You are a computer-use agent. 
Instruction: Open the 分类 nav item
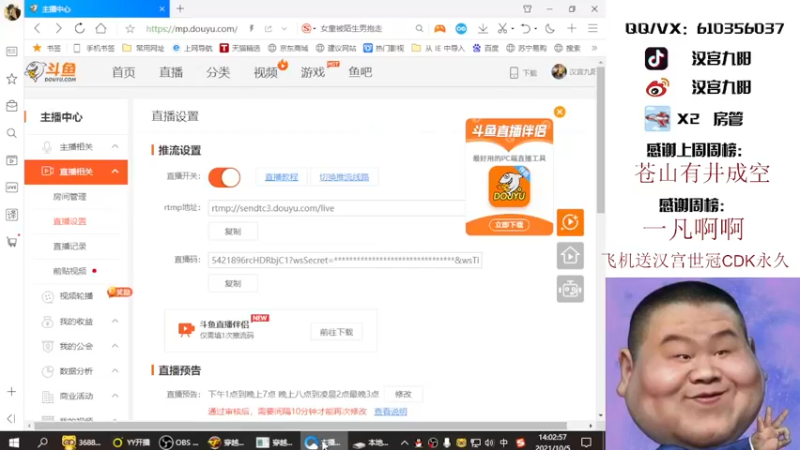click(218, 72)
